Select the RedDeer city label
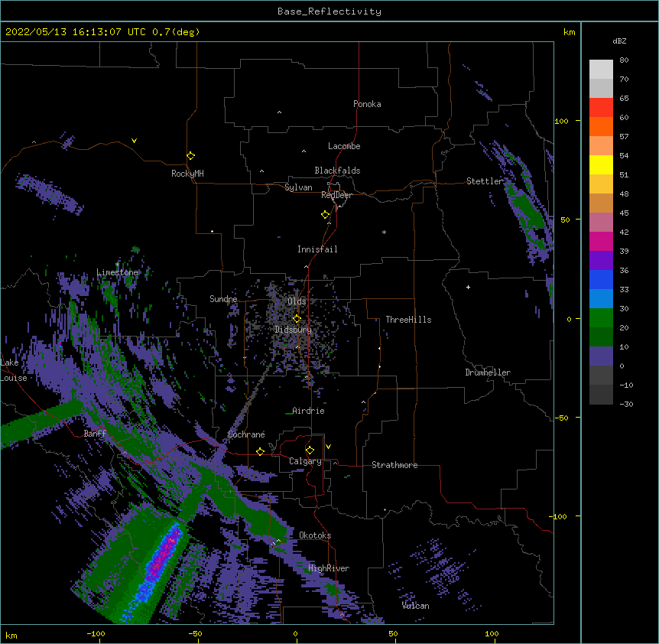Screen dimensions: 659x644 click(x=336, y=195)
